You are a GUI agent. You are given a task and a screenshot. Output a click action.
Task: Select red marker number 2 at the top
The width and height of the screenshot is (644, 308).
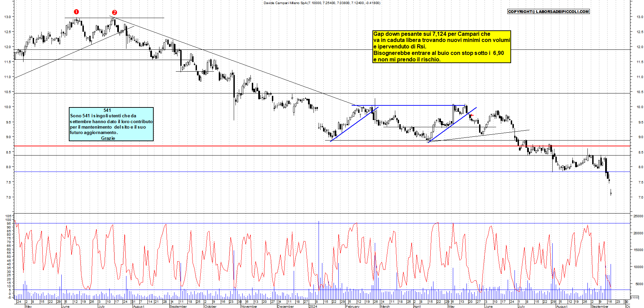(114, 12)
